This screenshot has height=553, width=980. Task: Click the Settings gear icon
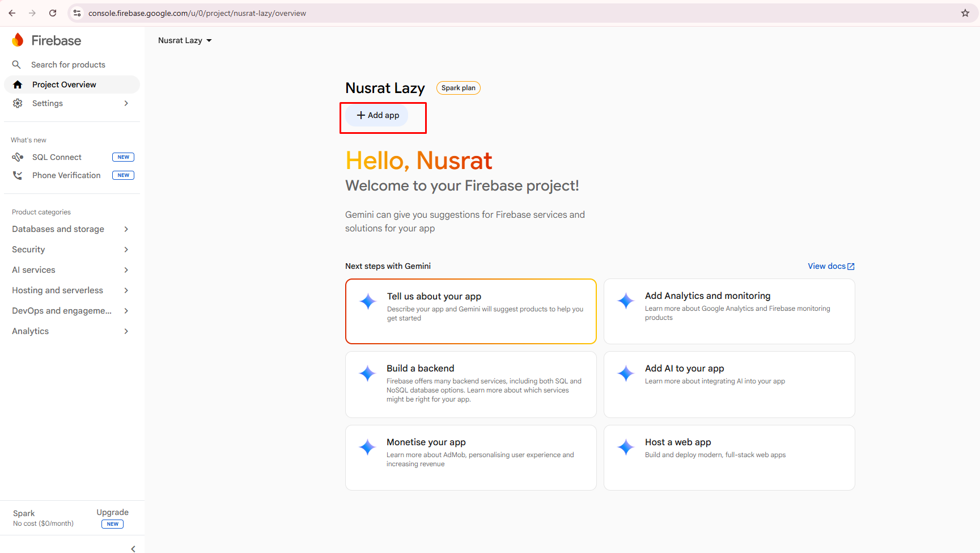(x=18, y=103)
